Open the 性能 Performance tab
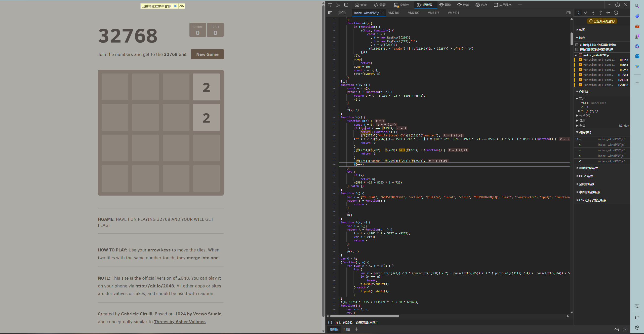Viewport: 644px width, 334px height. click(x=463, y=5)
